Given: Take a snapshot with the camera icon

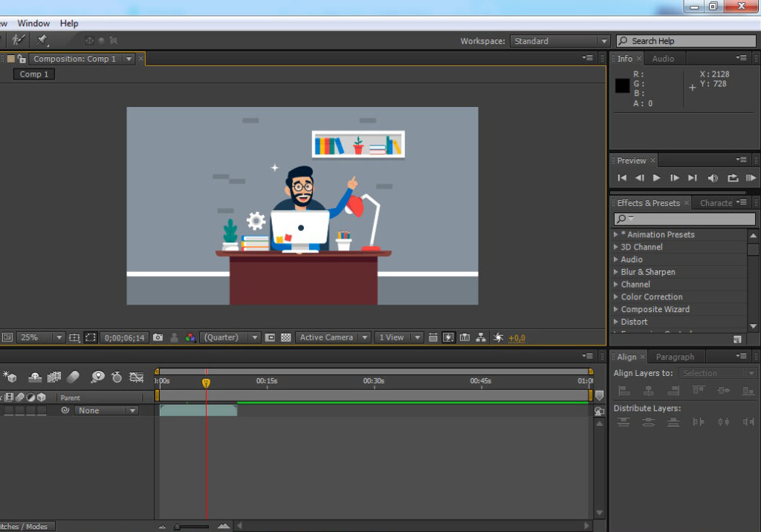Looking at the screenshot, I should (158, 337).
